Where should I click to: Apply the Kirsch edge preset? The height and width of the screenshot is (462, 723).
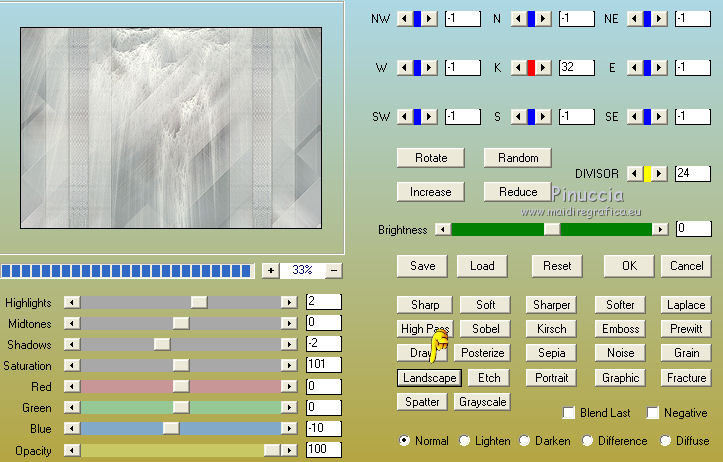(551, 329)
